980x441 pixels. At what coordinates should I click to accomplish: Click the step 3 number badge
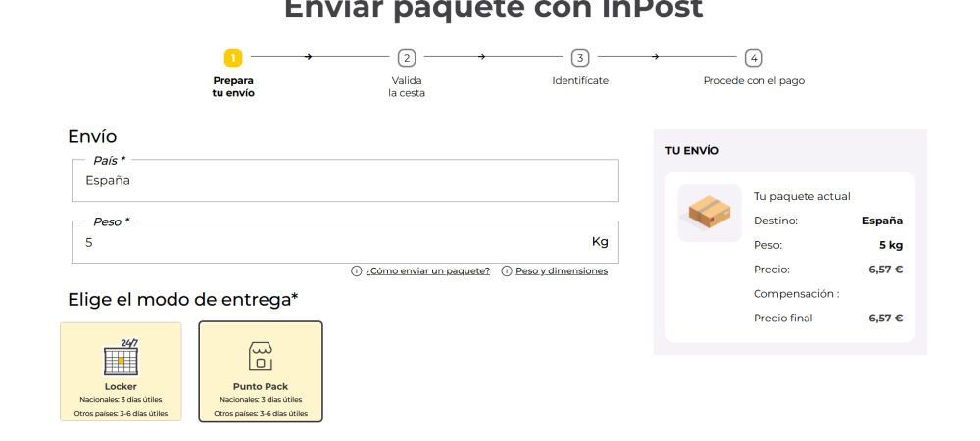click(580, 58)
